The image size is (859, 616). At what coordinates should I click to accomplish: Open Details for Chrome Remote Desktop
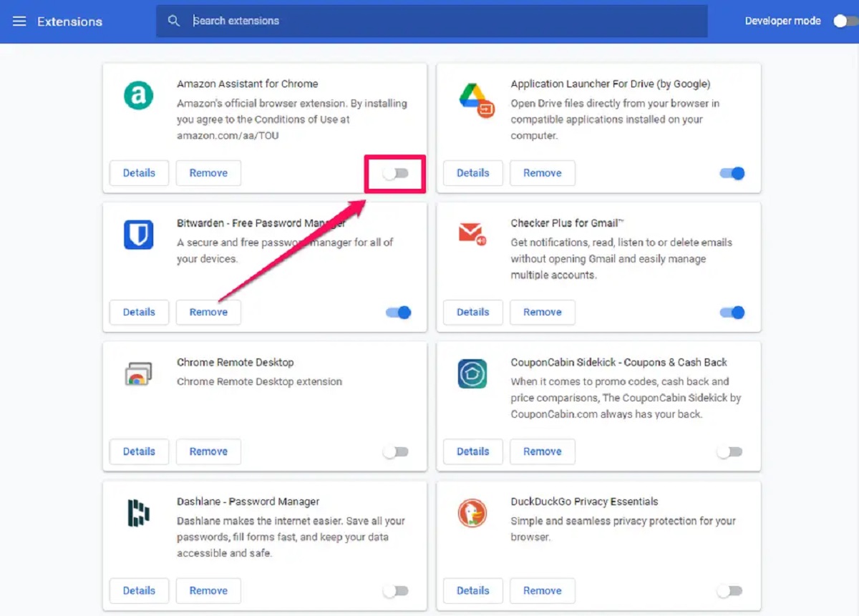tap(139, 452)
